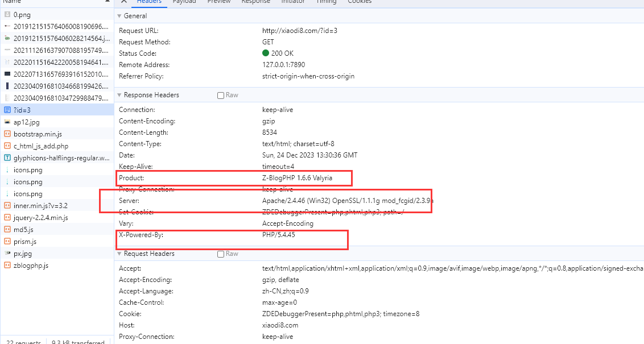This screenshot has width=644, height=344.
Task: Open the Cookies tab
Action: (360, 2)
